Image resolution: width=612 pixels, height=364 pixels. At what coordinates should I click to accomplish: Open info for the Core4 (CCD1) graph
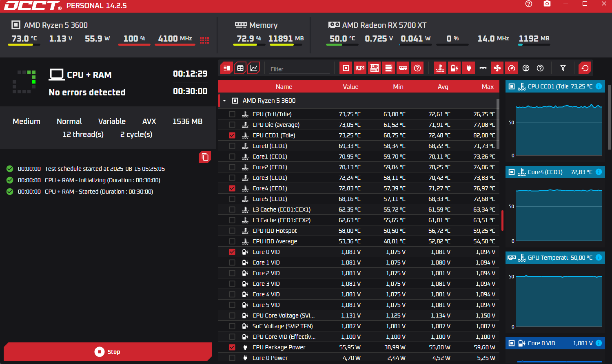599,172
